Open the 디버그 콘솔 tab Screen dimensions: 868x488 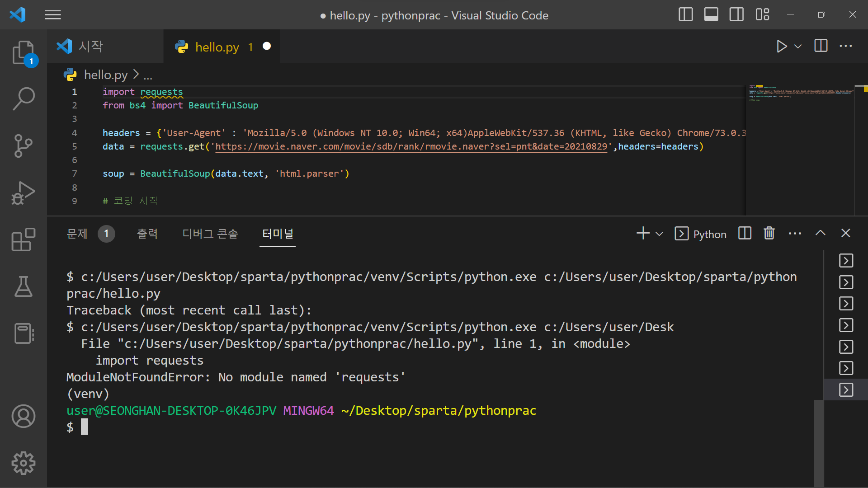coord(210,234)
